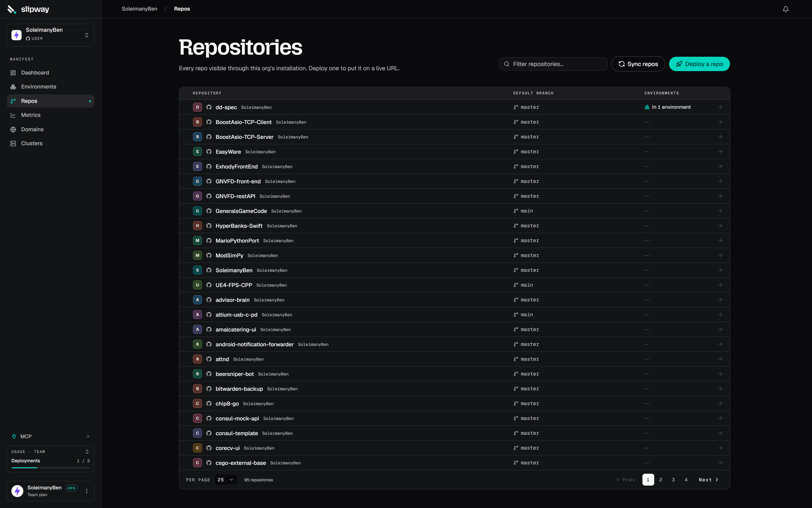Viewport: 812px width, 508px height.
Task: Click the U badge for UE4-FPS-CPP
Action: point(197,285)
